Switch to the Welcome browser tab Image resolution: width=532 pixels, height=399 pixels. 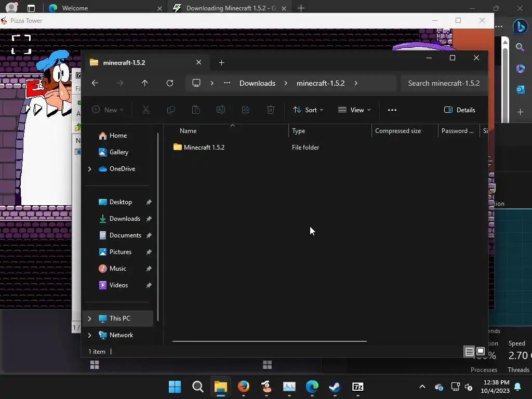(x=105, y=8)
